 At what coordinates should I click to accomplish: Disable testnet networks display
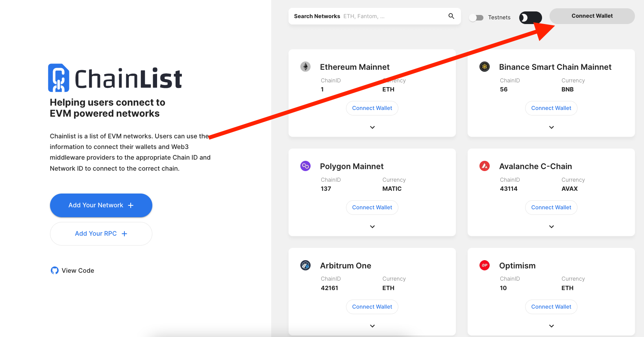pyautogui.click(x=476, y=17)
